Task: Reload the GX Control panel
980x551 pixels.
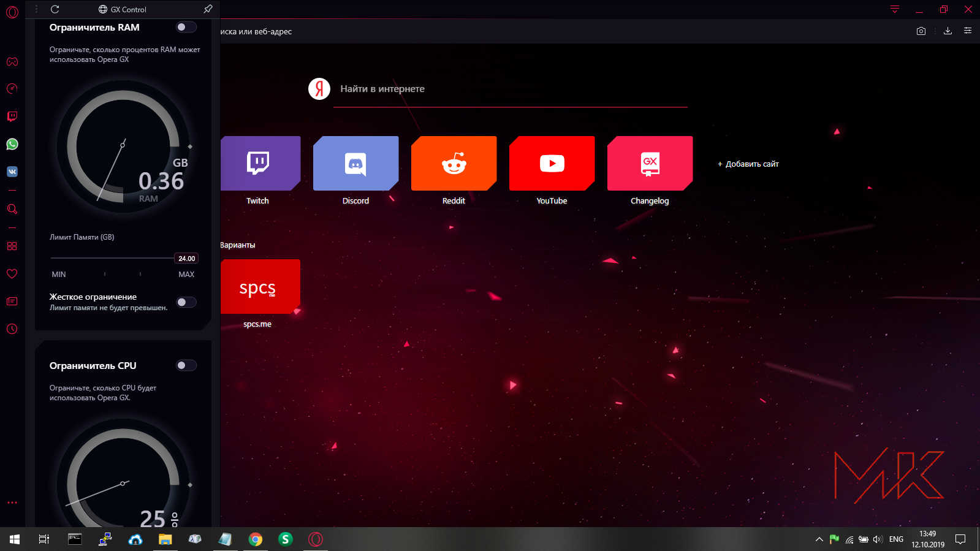Action: tap(55, 9)
